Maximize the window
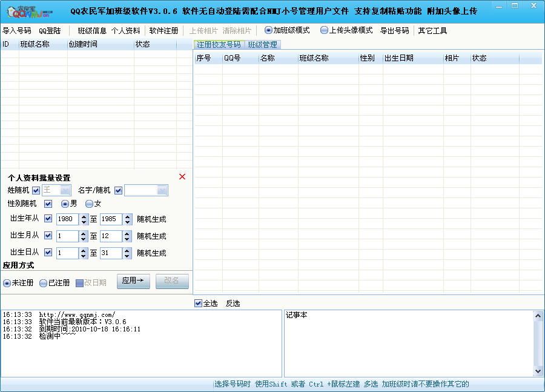Viewport: 545px width, 392px height. click(515, 6)
